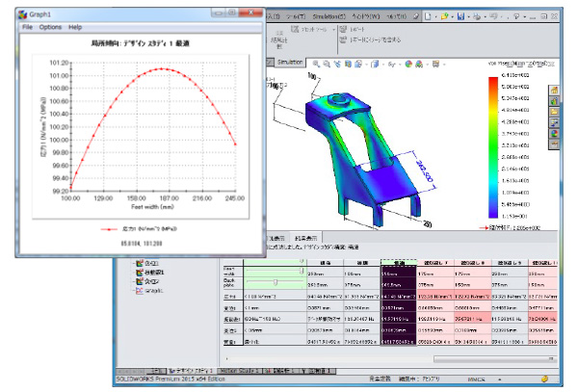
Task: Expand the New document dropdown arrow
Action: click(435, 17)
